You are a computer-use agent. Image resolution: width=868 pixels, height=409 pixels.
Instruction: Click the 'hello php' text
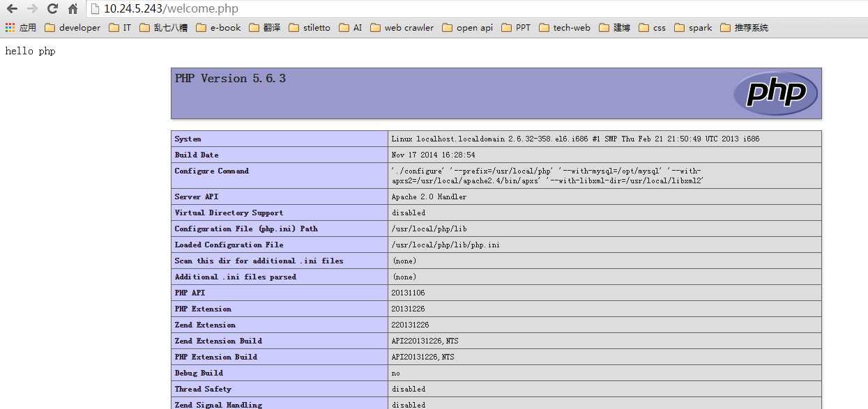pos(30,52)
